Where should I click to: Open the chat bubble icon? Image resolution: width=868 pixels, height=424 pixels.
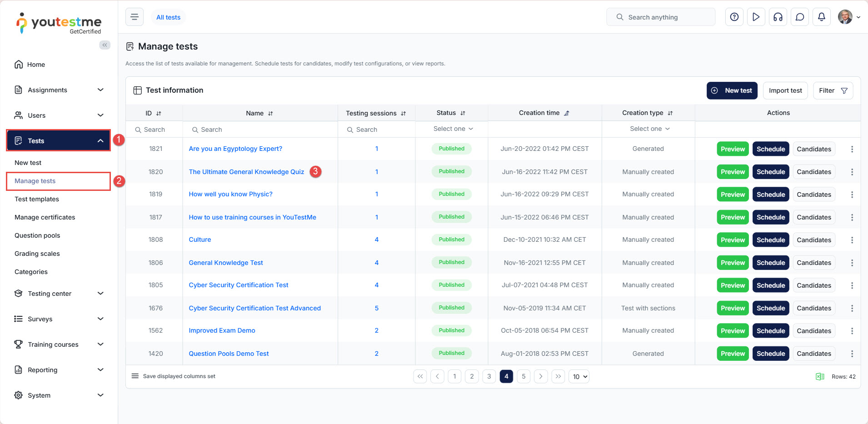(799, 17)
